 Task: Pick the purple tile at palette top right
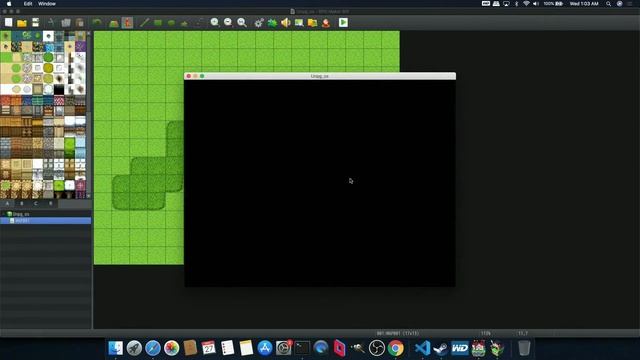click(x=80, y=47)
